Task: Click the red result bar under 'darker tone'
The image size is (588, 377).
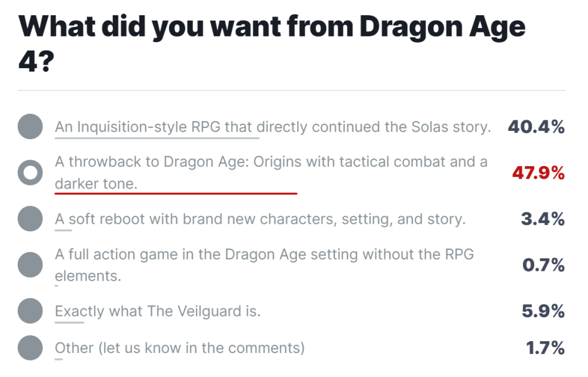Action: tap(176, 192)
